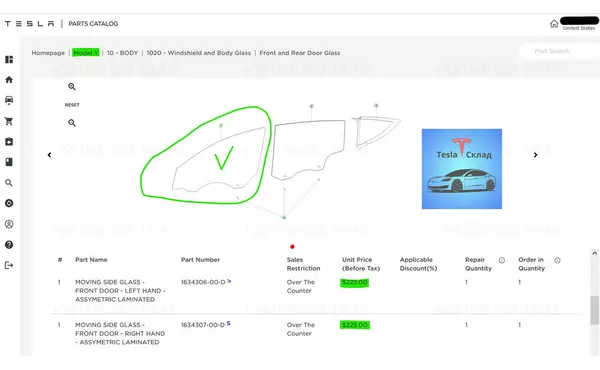Click the Applicable Discount(%) header
Image resolution: width=600 pixels, height=370 pixels.
click(x=418, y=264)
